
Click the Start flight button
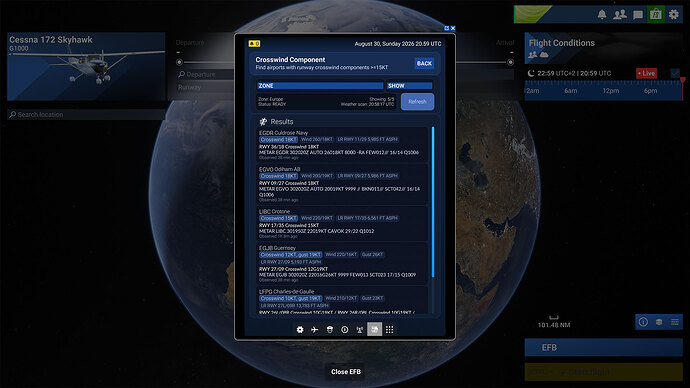pyautogui.click(x=603, y=372)
